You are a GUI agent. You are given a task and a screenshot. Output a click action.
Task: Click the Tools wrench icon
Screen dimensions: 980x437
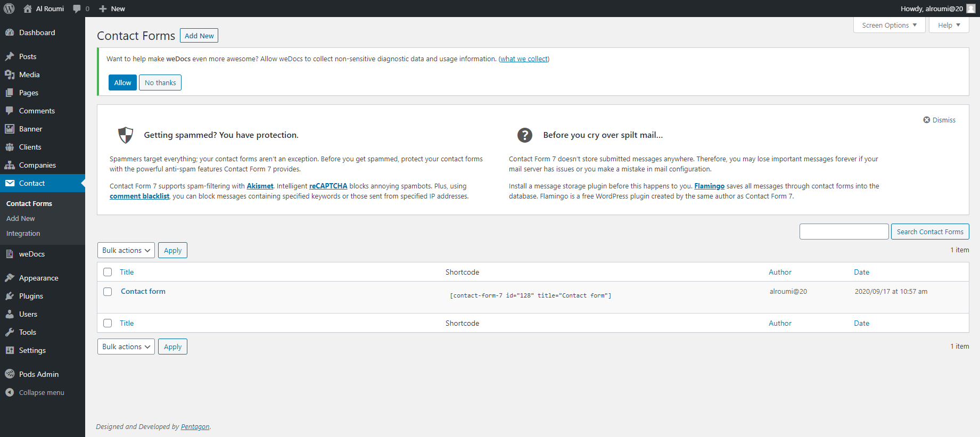coord(10,332)
